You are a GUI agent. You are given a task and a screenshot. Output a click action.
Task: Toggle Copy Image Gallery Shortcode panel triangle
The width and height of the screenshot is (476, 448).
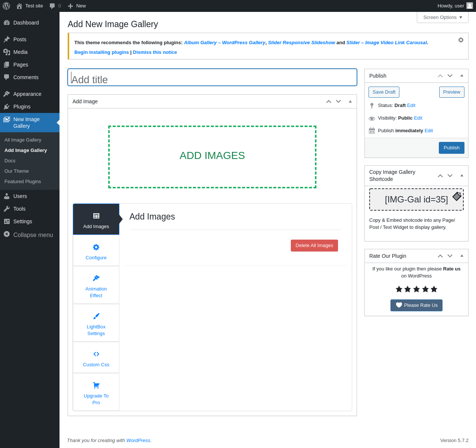pos(462,176)
